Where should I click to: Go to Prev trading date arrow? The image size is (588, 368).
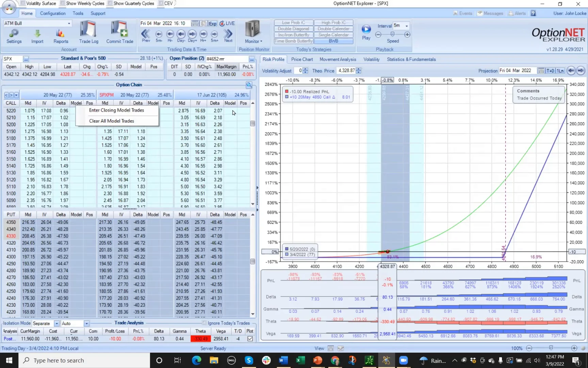tap(146, 35)
